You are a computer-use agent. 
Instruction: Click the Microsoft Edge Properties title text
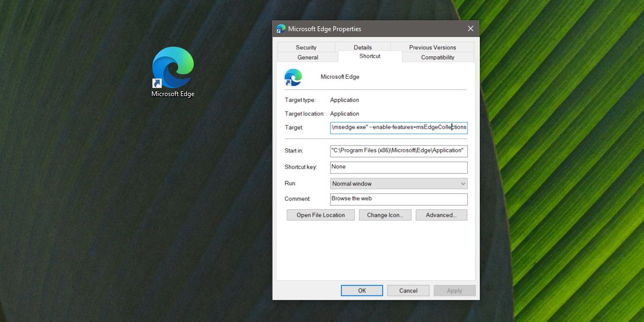click(x=325, y=29)
